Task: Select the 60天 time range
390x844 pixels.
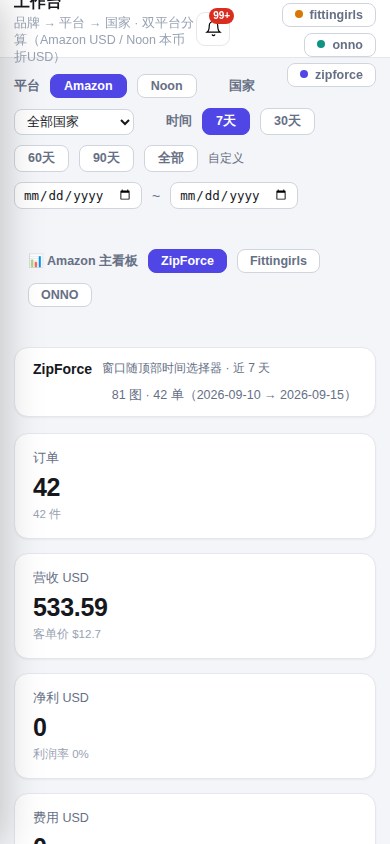Action: 41,158
